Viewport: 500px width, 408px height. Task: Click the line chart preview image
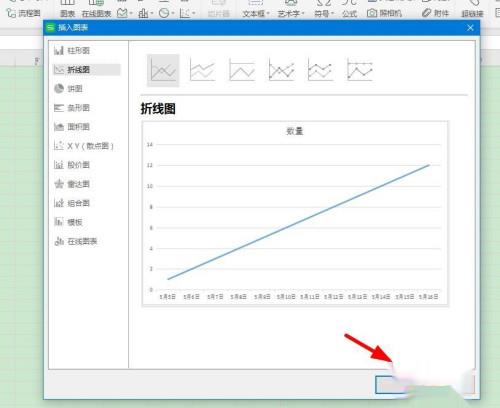coord(295,214)
